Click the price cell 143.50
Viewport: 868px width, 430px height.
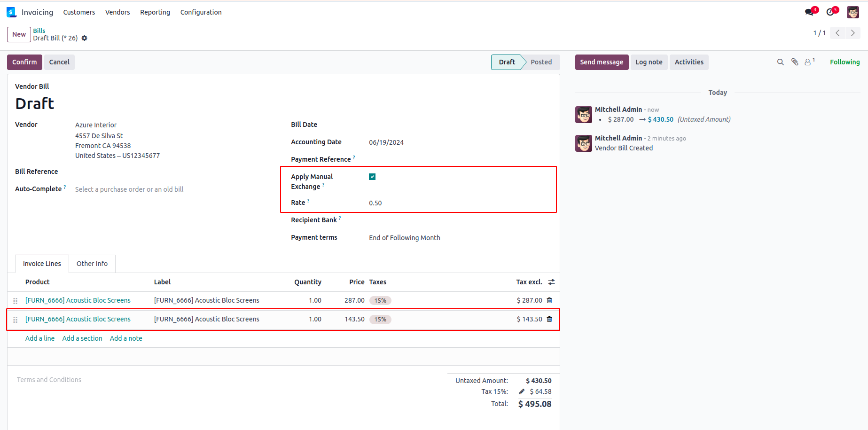(354, 319)
